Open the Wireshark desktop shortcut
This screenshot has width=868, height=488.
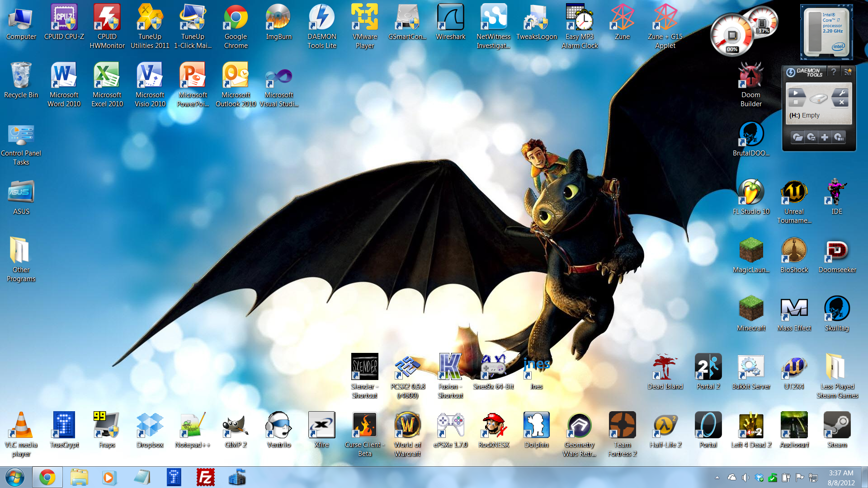pos(450,18)
